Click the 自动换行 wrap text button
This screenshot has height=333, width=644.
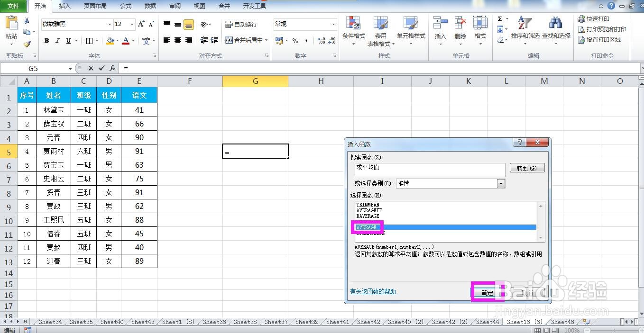point(241,24)
